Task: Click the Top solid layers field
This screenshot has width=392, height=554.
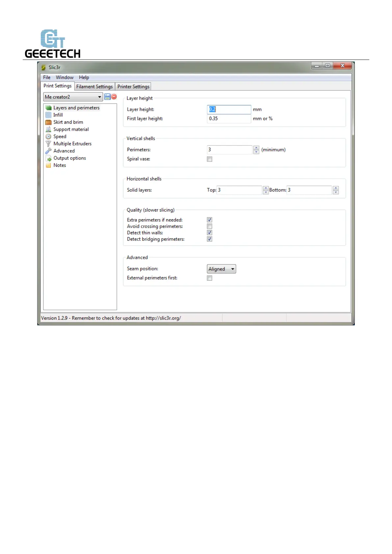Action: [x=239, y=190]
